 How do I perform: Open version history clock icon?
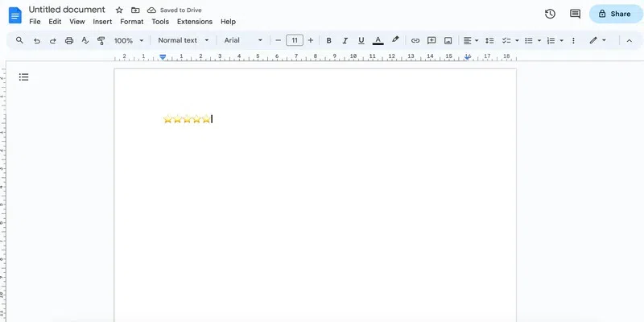tap(550, 14)
